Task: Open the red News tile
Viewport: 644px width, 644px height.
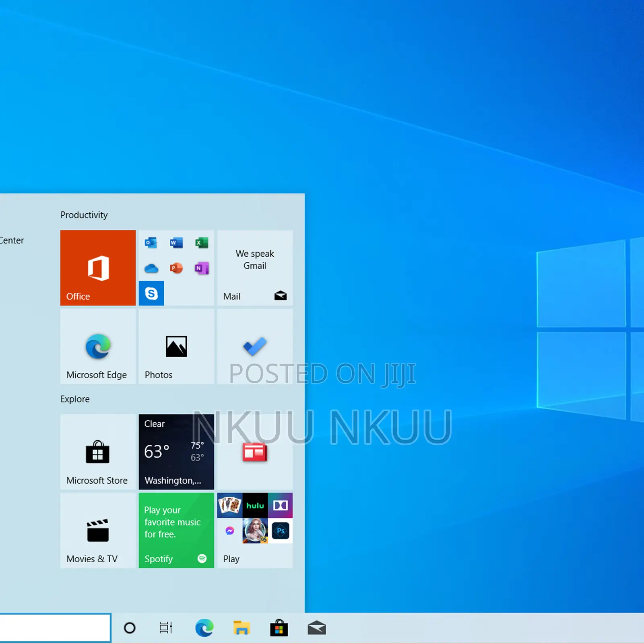Action: pyautogui.click(x=255, y=452)
